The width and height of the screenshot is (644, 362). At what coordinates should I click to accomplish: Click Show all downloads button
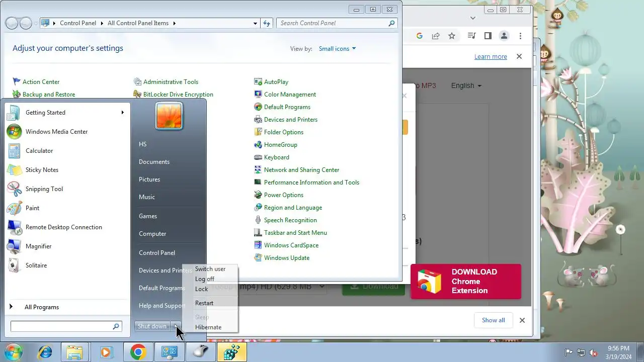point(493,320)
